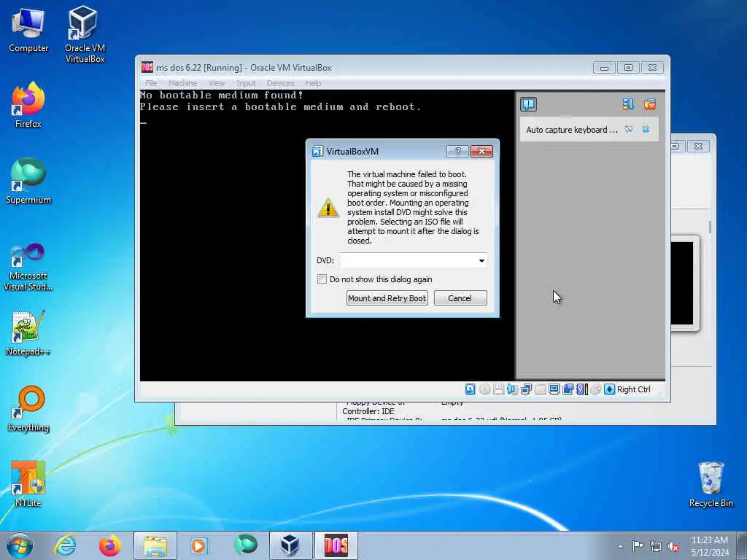Toggle the notification center speech bubble icon
The image size is (747, 560).
click(x=528, y=104)
